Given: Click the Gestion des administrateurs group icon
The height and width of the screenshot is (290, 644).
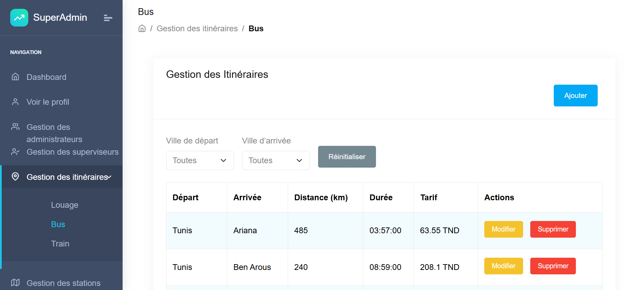Looking at the screenshot, I should tap(15, 126).
